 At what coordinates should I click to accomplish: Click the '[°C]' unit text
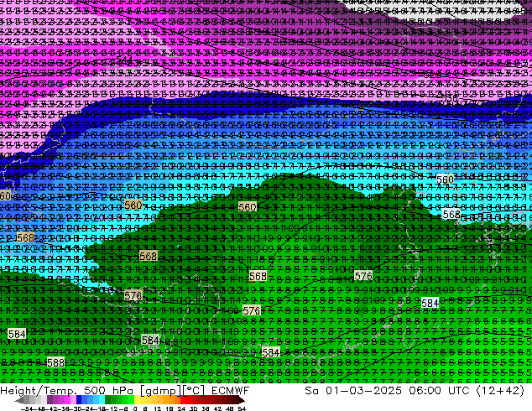point(193,391)
